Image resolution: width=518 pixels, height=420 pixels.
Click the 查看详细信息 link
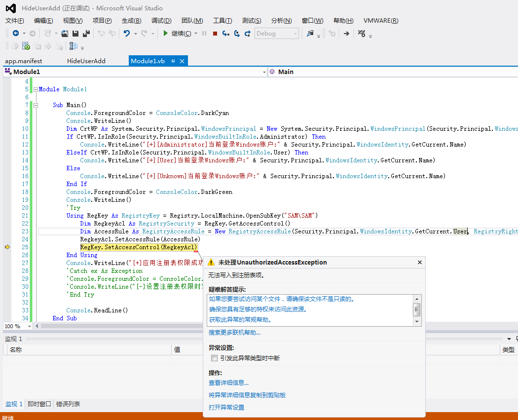(x=228, y=382)
